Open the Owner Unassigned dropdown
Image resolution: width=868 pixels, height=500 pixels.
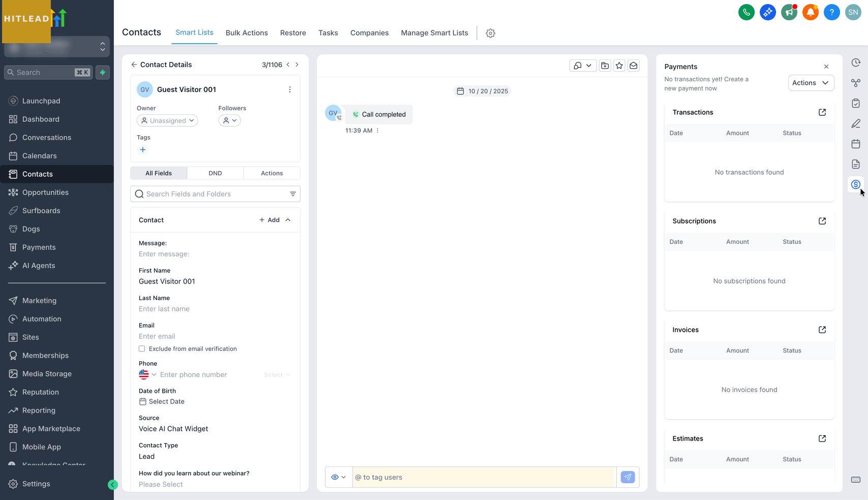[x=167, y=120]
